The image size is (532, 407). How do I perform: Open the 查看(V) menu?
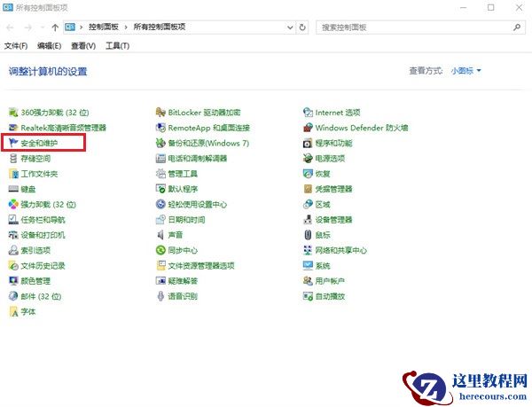(83, 46)
